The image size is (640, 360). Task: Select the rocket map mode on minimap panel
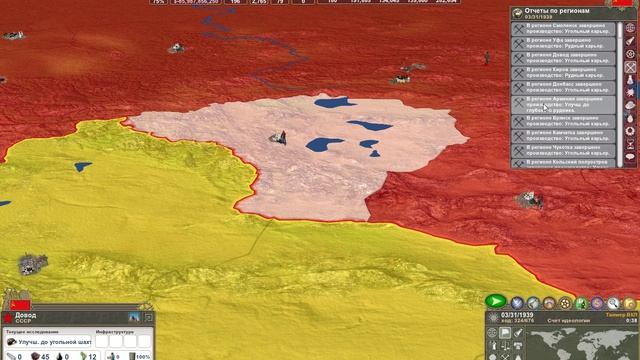tap(518, 333)
